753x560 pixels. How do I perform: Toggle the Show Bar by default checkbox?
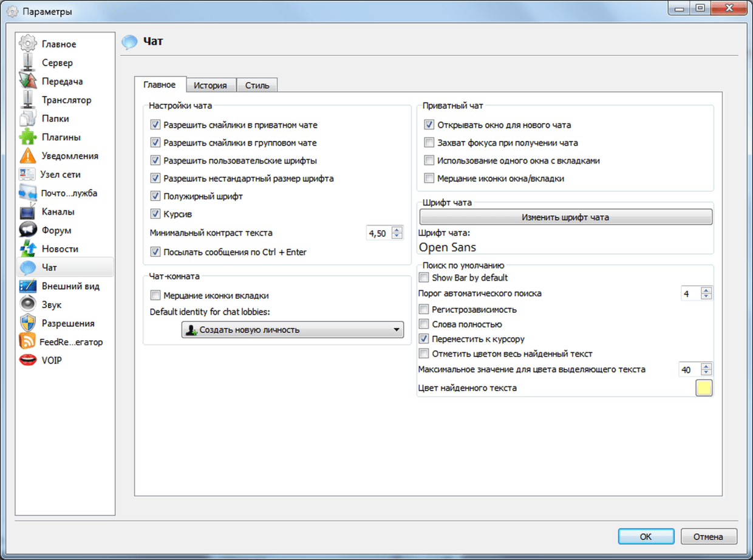[424, 278]
